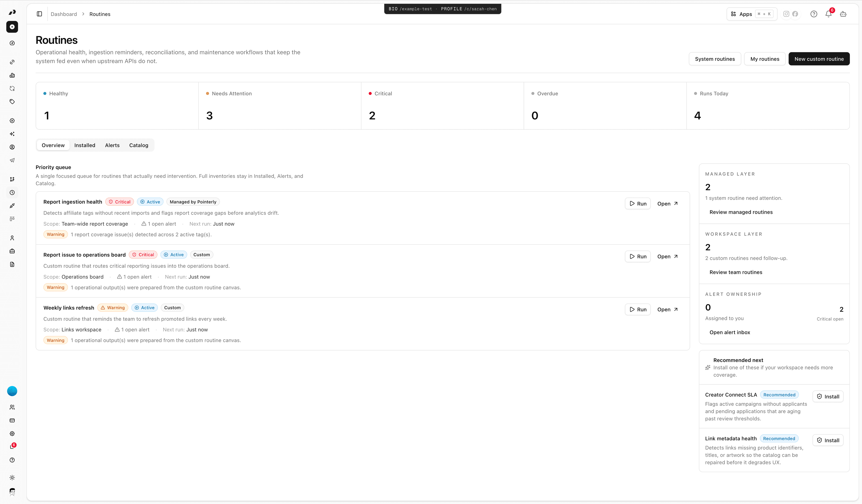This screenshot has width=862, height=504.
Task: Click the black plus create icon in sidebar
Action: point(12,27)
